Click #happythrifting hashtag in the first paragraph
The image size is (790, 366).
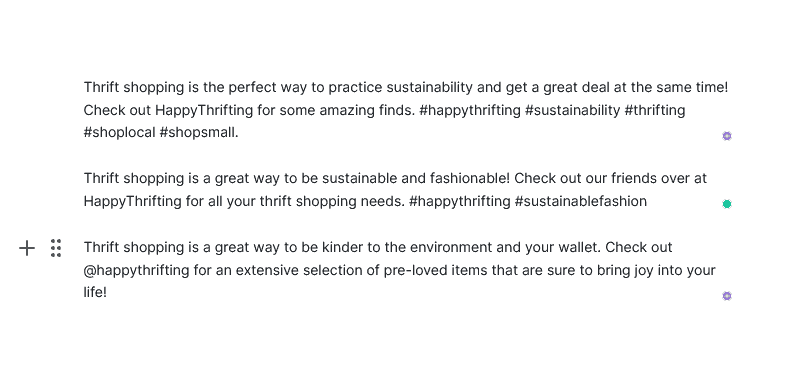[470, 110]
